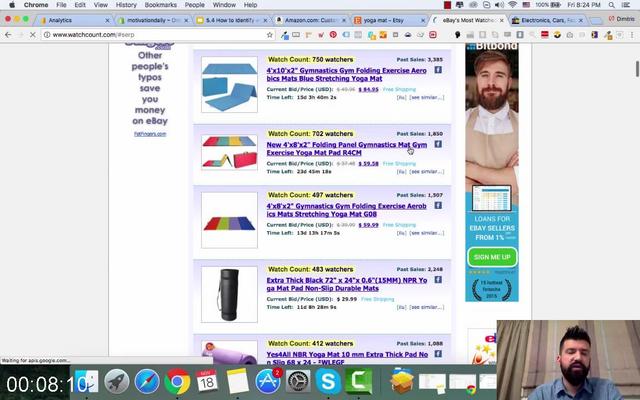
Task: Click see similar for 483 watchers item
Action: 427,307
